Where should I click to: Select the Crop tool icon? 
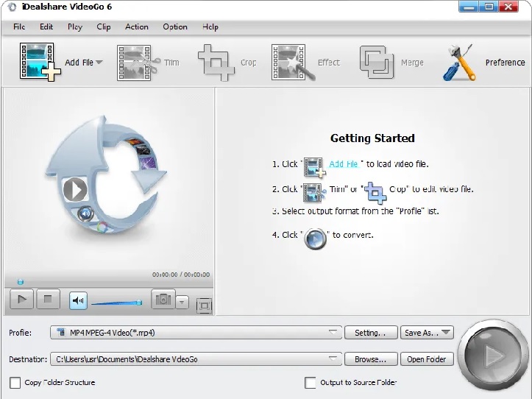216,62
